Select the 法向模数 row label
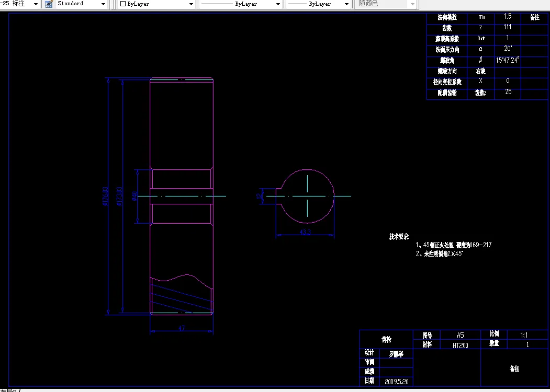 coord(447,17)
